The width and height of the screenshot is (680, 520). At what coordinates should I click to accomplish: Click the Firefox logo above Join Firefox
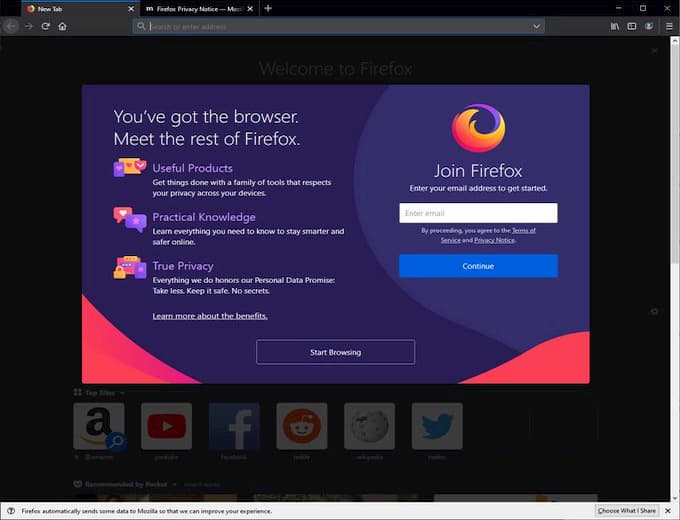pos(478,128)
